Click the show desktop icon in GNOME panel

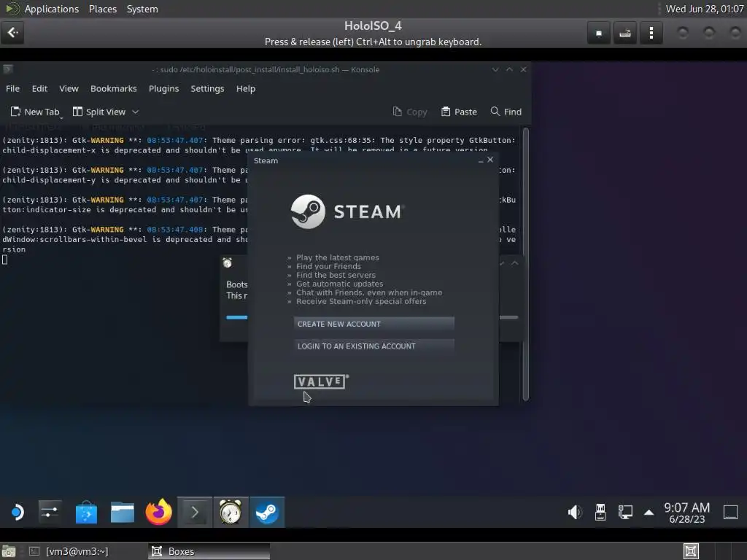9,551
